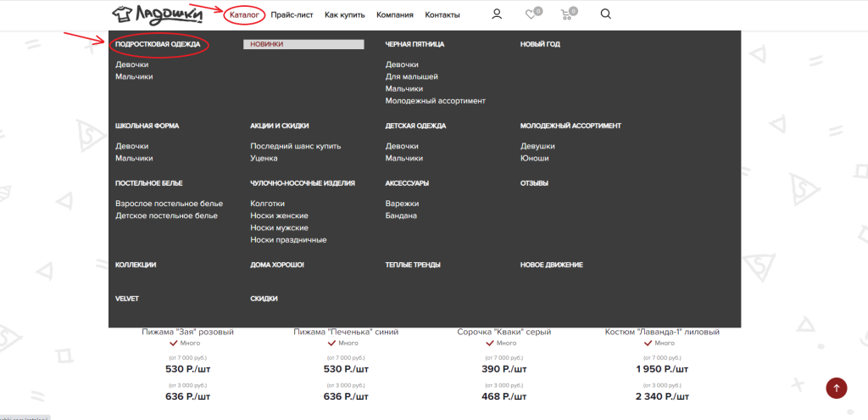Open product Костюм "Лаванда-1" лиловый
Viewport: 868px width, 420px height.
coord(663,333)
